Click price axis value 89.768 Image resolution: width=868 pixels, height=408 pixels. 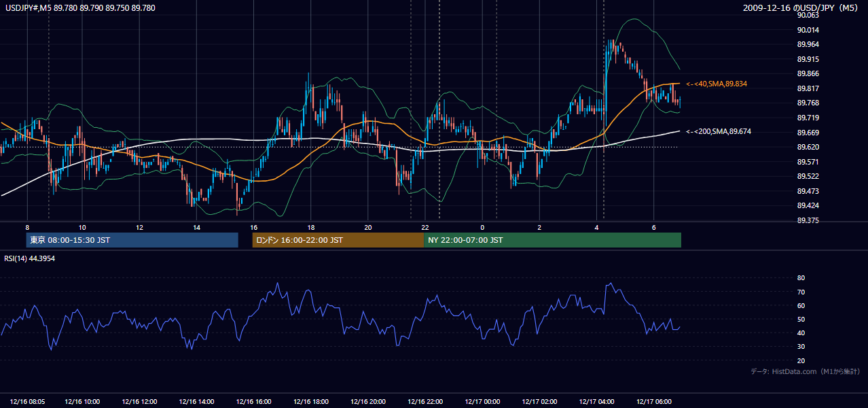point(808,103)
